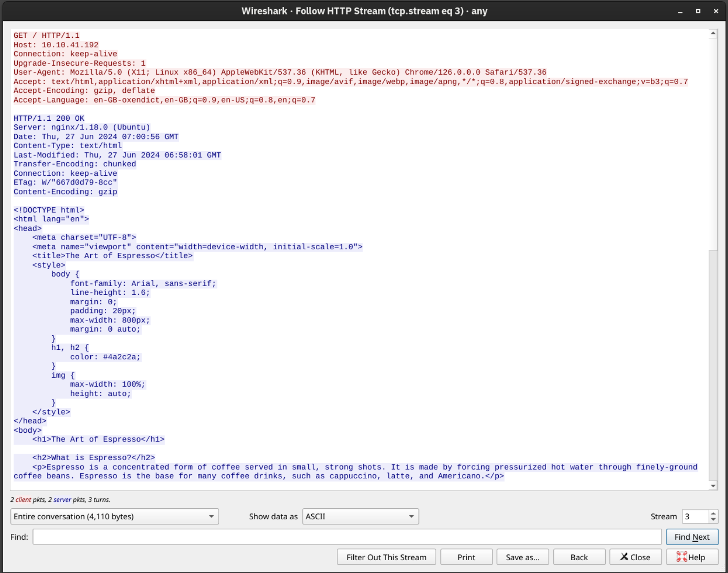Viewport: 728px width, 573px height.
Task: Decrement the Stream number stepper
Action: (x=713, y=520)
